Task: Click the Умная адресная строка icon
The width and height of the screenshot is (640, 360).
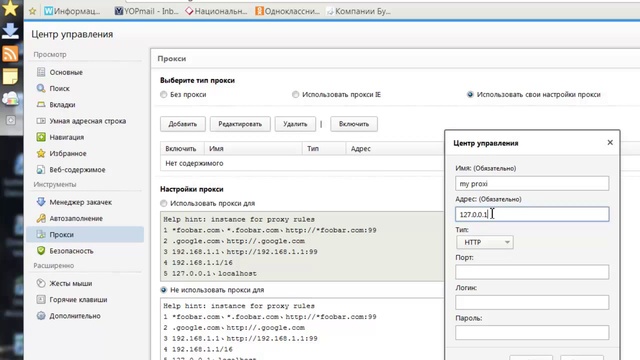Action: 41,121
